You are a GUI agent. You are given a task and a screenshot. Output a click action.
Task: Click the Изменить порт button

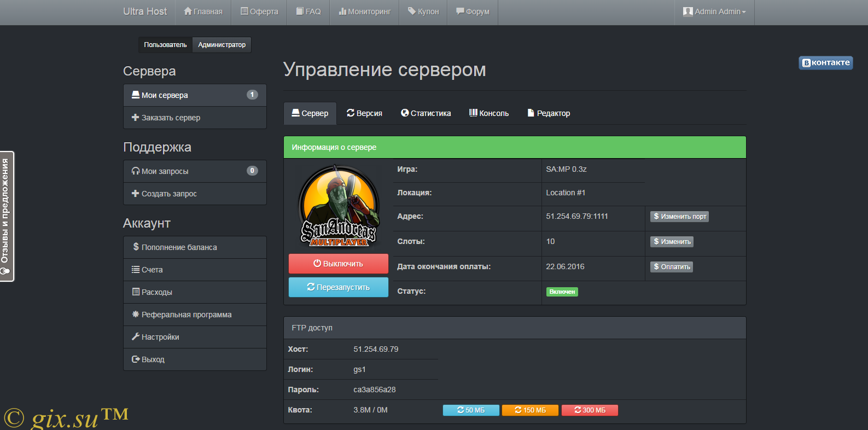coord(679,217)
